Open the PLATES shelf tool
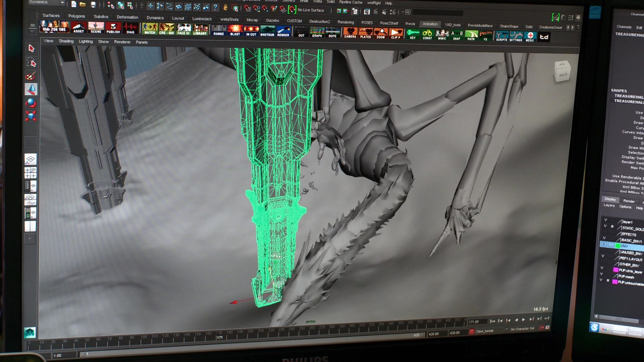644x362 pixels. click(x=366, y=34)
